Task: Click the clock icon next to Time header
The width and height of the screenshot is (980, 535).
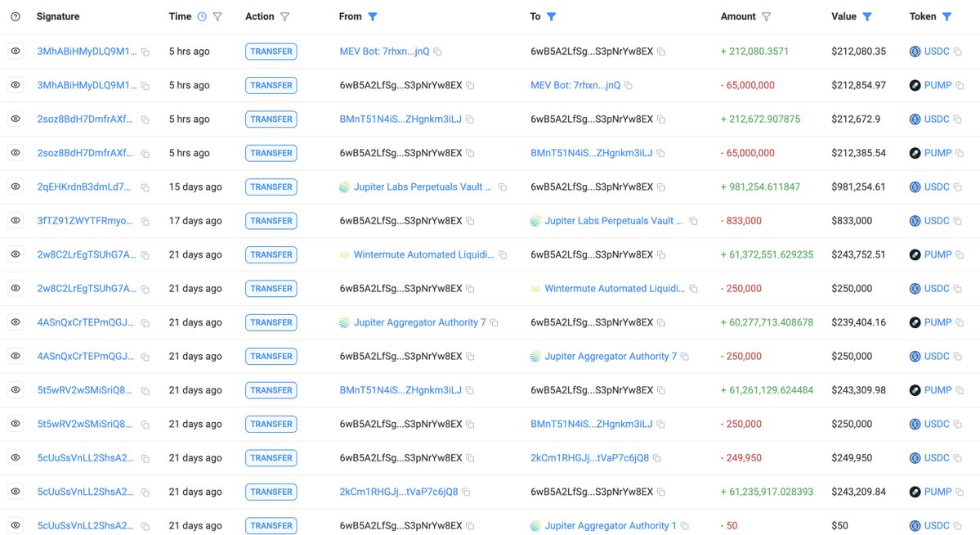Action: click(x=202, y=17)
